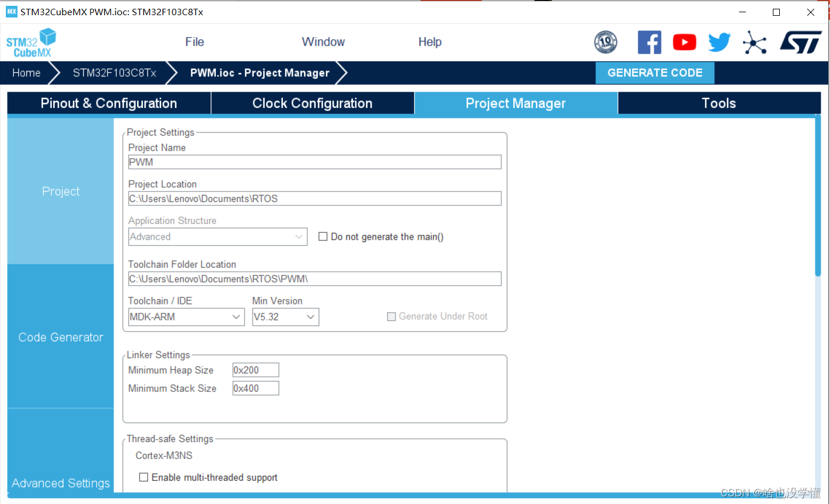Image resolution: width=830 pixels, height=504 pixels.
Task: Click the STM32CubeMX logo
Action: pyautogui.click(x=31, y=43)
